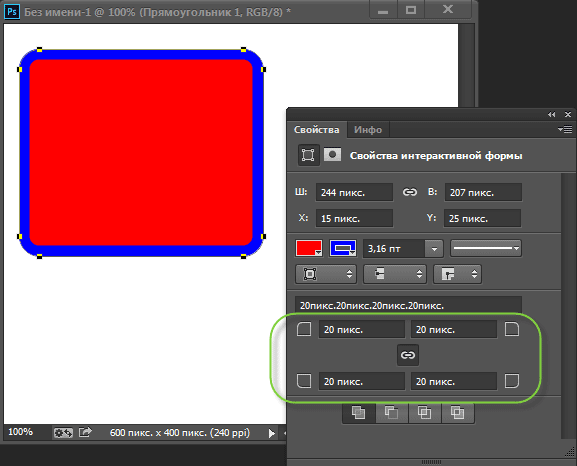
Task: Click the Masks icon in Properties panel
Action: [332, 155]
